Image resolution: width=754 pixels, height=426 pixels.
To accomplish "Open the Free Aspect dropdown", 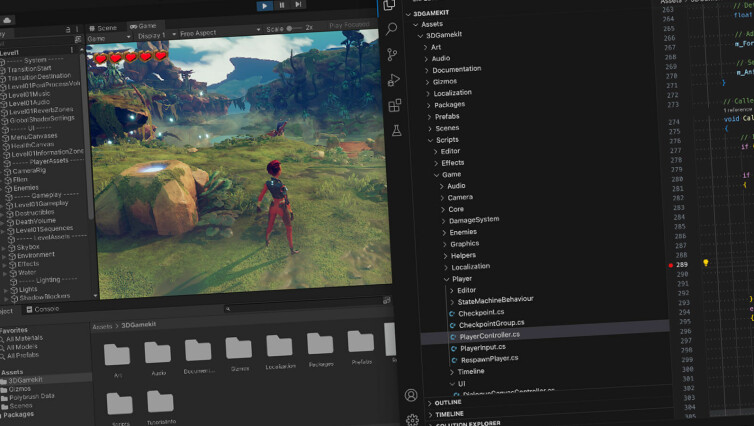I will 220,32.
